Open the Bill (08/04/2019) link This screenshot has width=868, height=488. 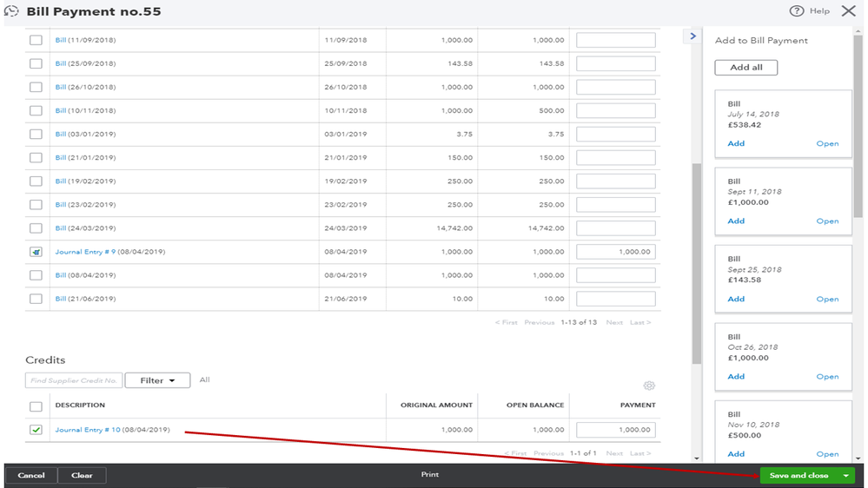[x=60, y=275]
